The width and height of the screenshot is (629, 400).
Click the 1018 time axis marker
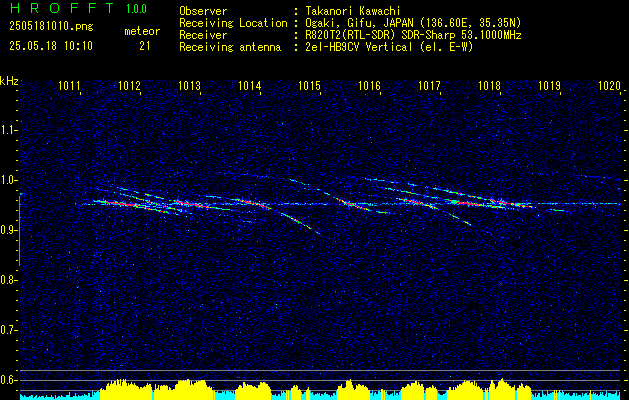489,85
